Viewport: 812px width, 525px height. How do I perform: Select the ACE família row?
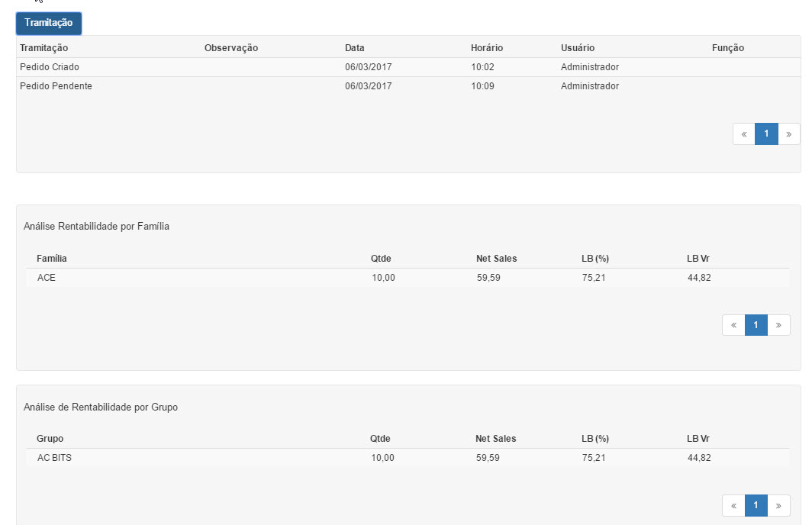coord(408,278)
